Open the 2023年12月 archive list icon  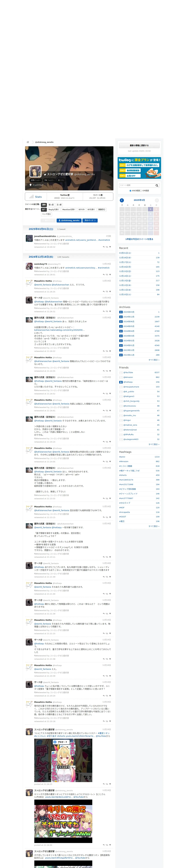pos(121,350)
